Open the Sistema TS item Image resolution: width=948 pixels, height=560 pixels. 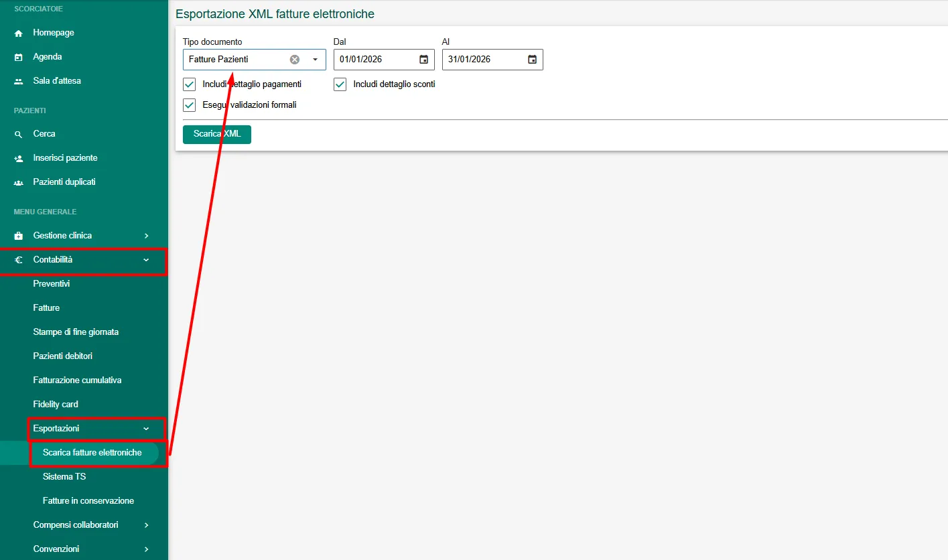click(x=64, y=477)
